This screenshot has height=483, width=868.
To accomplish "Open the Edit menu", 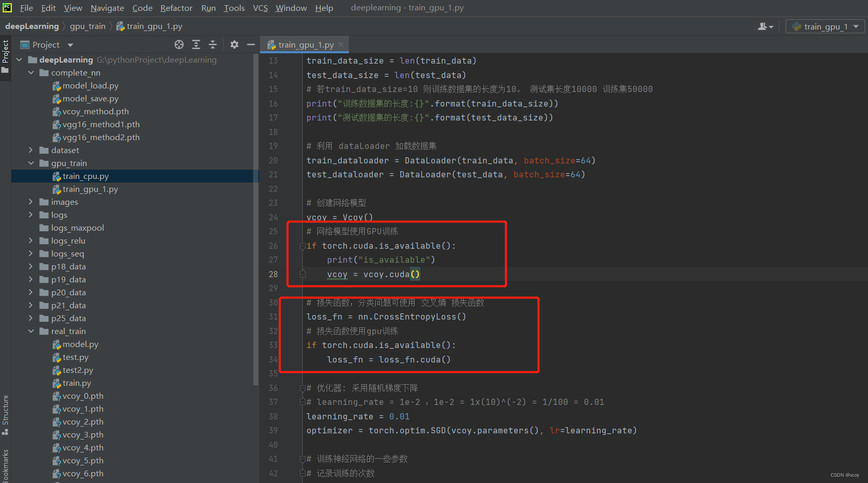I will click(x=49, y=8).
